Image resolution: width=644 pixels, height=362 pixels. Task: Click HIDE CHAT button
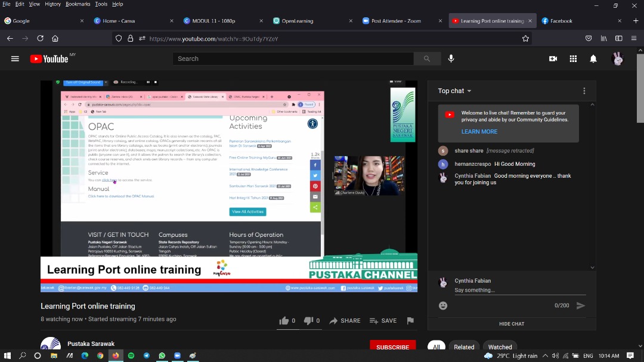pyautogui.click(x=512, y=324)
